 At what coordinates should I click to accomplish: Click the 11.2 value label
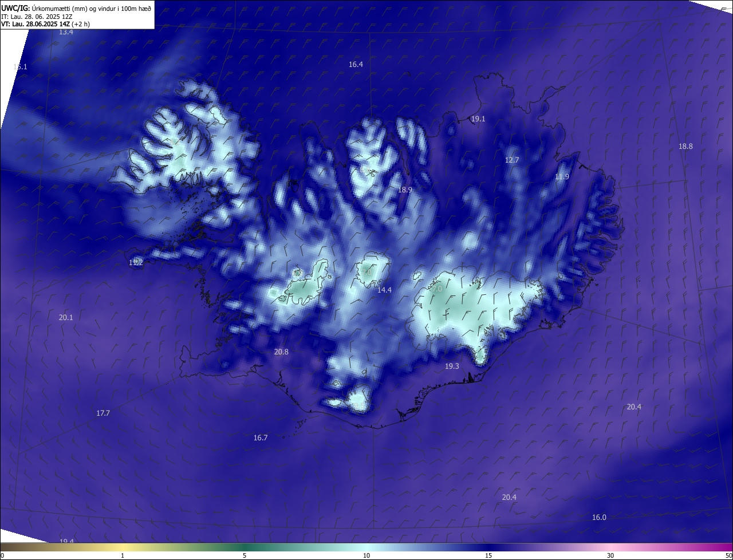136,263
